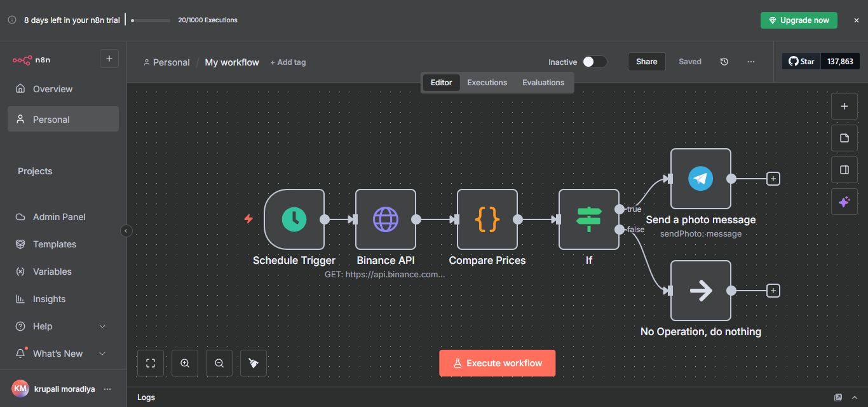Check the trial executions progress bar
The image size is (868, 407).
[150, 20]
